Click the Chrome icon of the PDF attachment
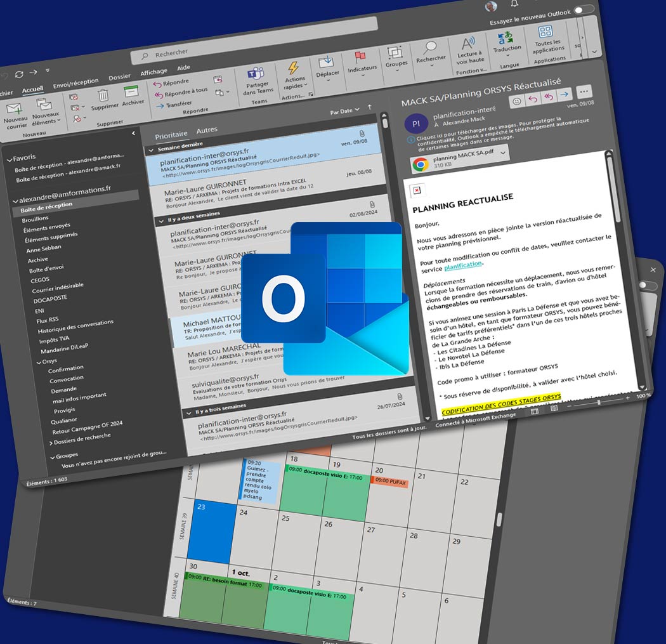This screenshot has height=644, width=666. 420,164
